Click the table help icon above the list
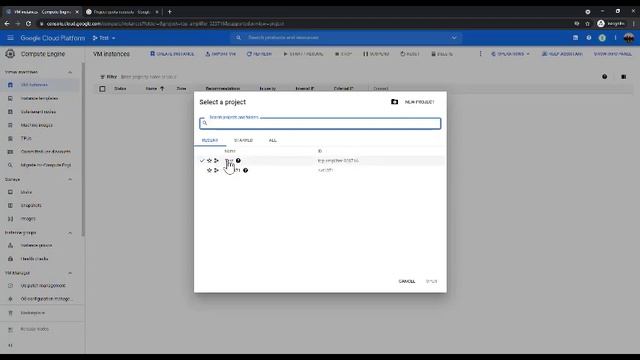 604,77
